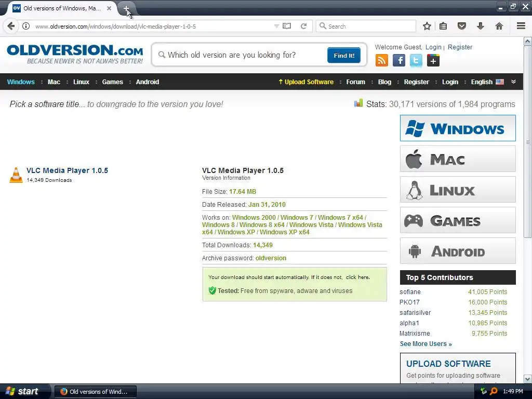Click the page scrollbar down arrow

[x=528, y=379]
